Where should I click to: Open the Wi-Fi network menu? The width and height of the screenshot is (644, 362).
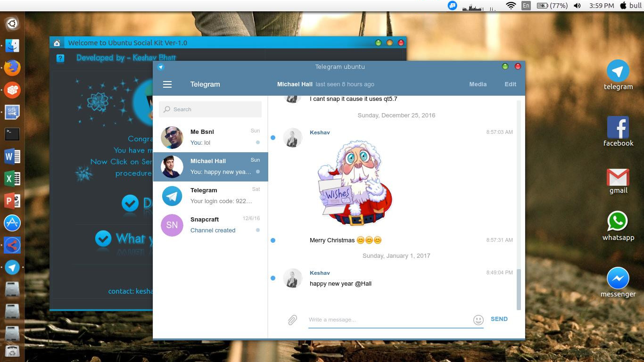(511, 6)
